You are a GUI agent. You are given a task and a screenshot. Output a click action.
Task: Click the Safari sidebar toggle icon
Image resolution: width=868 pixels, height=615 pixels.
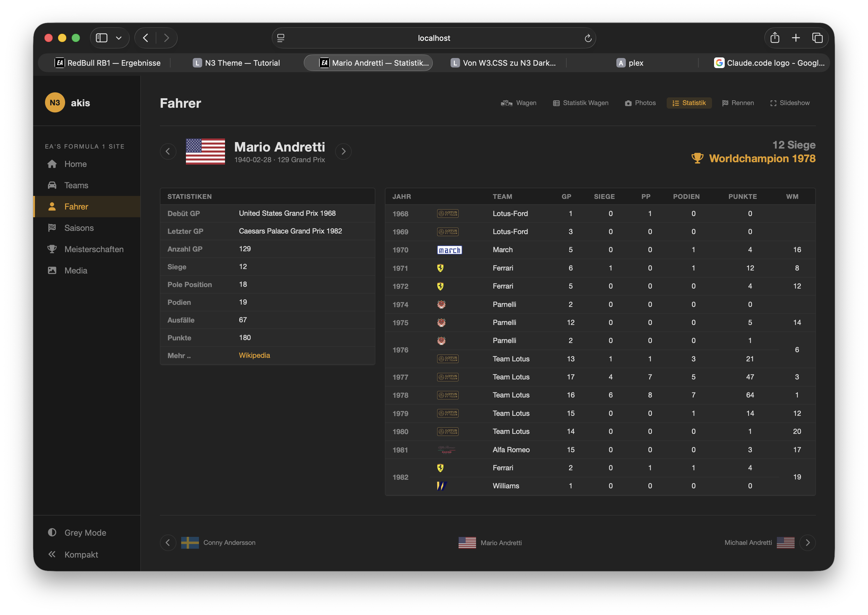pos(102,38)
